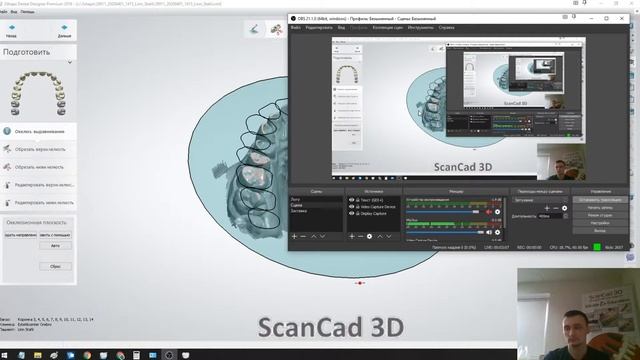Open the calculator icon in taskbar
The image size is (640, 360).
[x=136, y=355]
